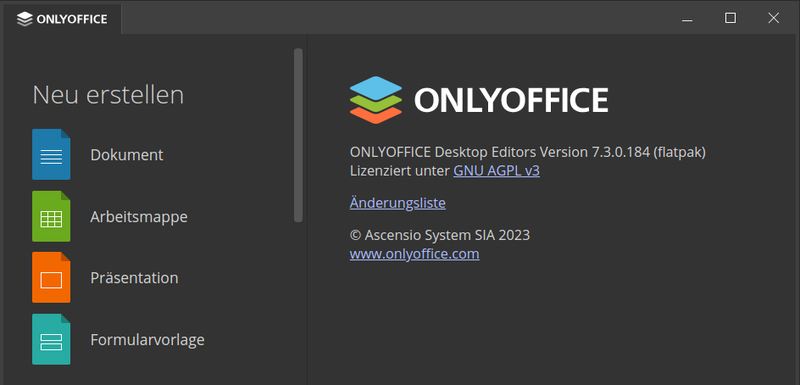Close the ONLYOFFICE window
Image resolution: width=800 pixels, height=385 pixels.
click(773, 18)
